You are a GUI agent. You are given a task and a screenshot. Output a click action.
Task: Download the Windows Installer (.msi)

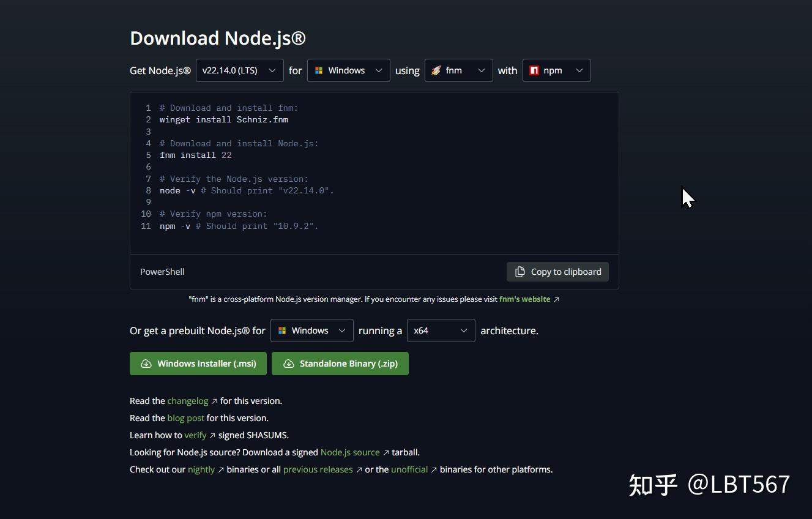[198, 364]
